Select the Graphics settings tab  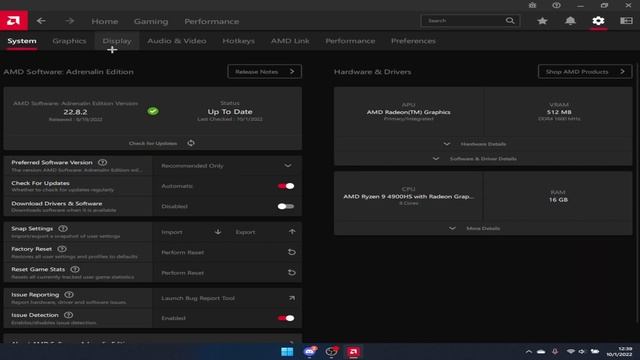pyautogui.click(x=69, y=41)
